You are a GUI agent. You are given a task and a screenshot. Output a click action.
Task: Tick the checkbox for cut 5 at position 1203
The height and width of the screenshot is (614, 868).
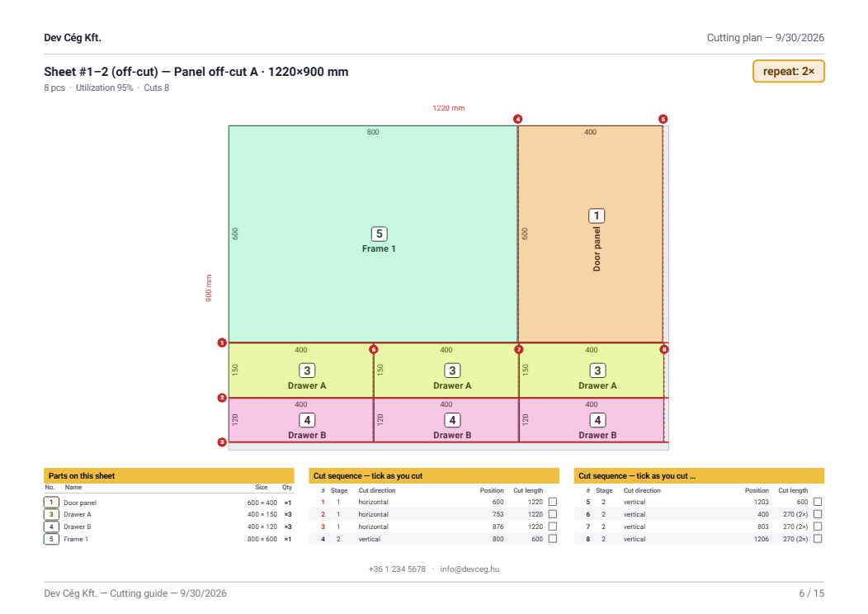[x=818, y=502]
